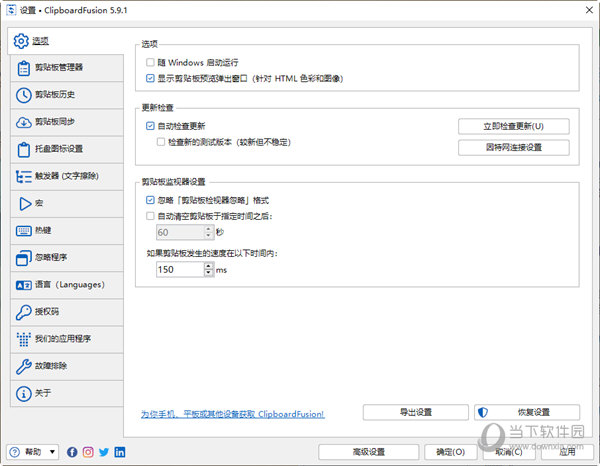Click the keyboard icon for 热键
Screen dimensions: 600x466
[x=23, y=231]
